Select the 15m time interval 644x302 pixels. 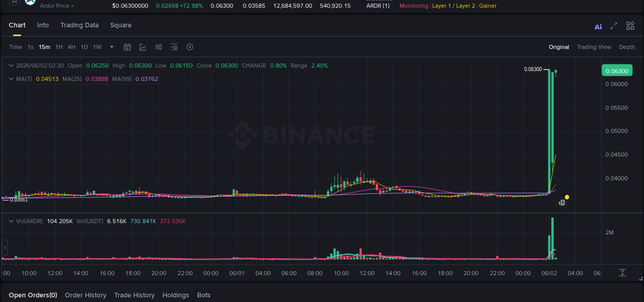click(44, 47)
